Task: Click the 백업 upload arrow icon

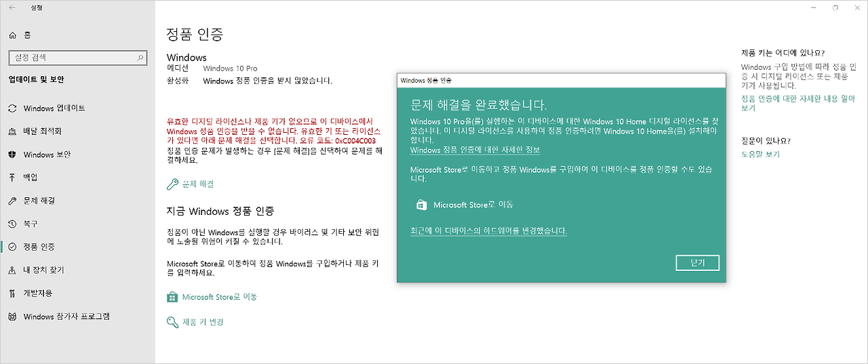Action: pos(12,178)
